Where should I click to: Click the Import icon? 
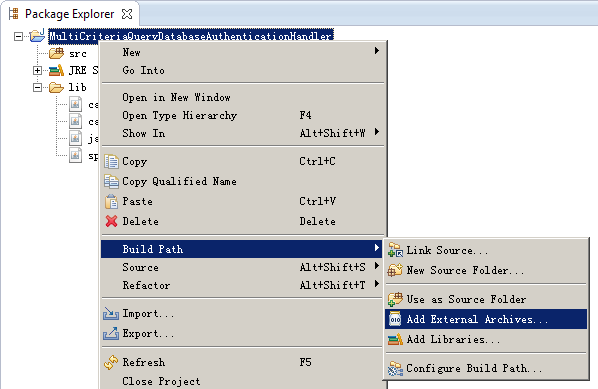click(x=111, y=313)
